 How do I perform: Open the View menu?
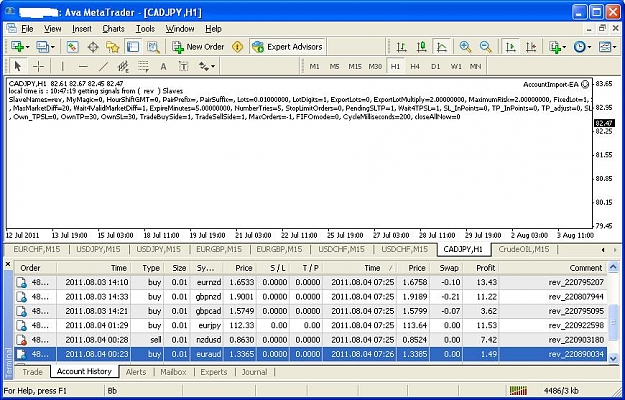pos(53,29)
